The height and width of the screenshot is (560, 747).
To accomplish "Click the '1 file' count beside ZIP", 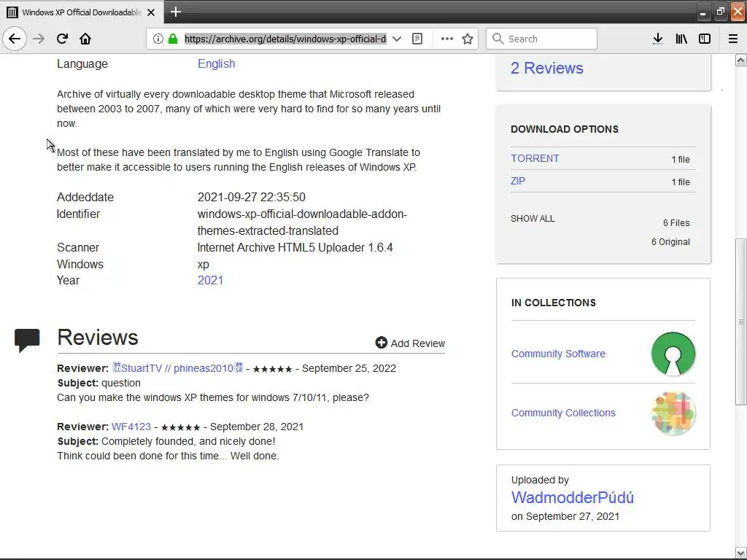I will tap(681, 182).
